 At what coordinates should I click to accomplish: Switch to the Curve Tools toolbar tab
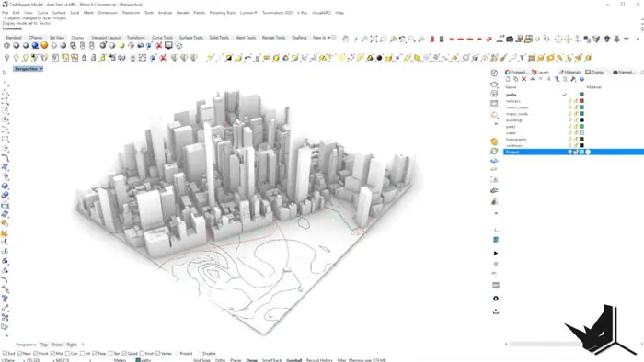(x=162, y=38)
